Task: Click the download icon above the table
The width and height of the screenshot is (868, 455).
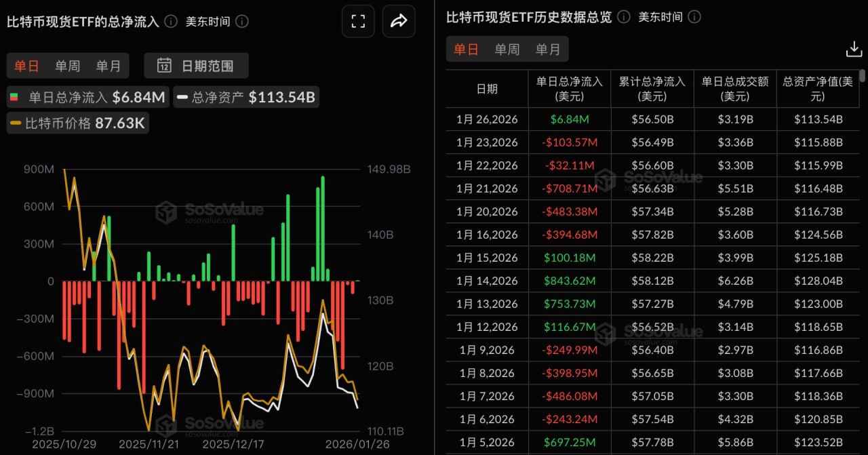Action: pyautogui.click(x=853, y=49)
